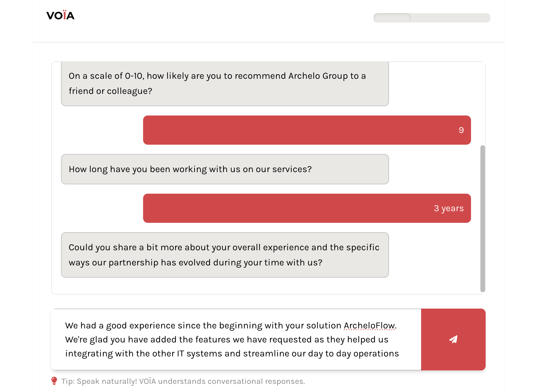549x392 pixels.
Task: Select the red "9" reply bubble
Action: pos(307,130)
